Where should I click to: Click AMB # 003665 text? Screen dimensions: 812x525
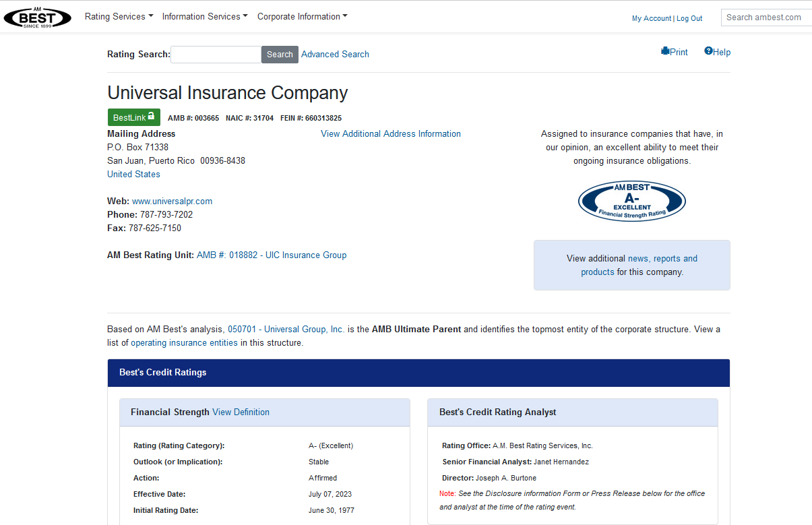click(193, 118)
